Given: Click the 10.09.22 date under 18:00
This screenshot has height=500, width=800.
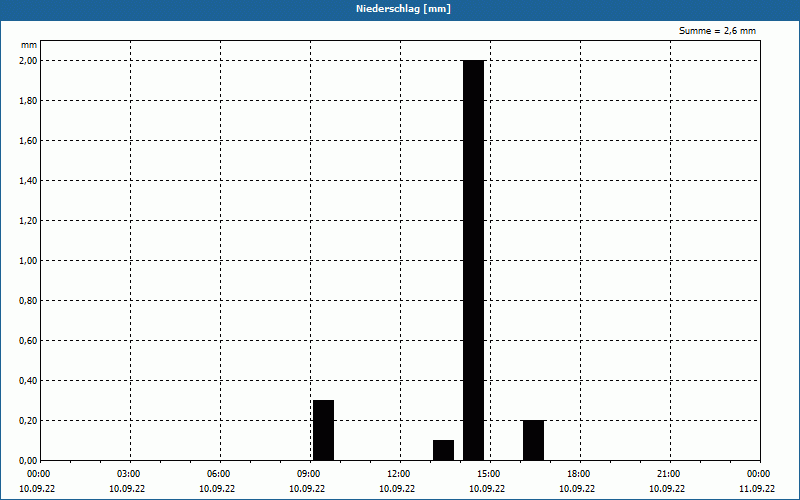Looking at the screenshot, I should click(x=577, y=488).
